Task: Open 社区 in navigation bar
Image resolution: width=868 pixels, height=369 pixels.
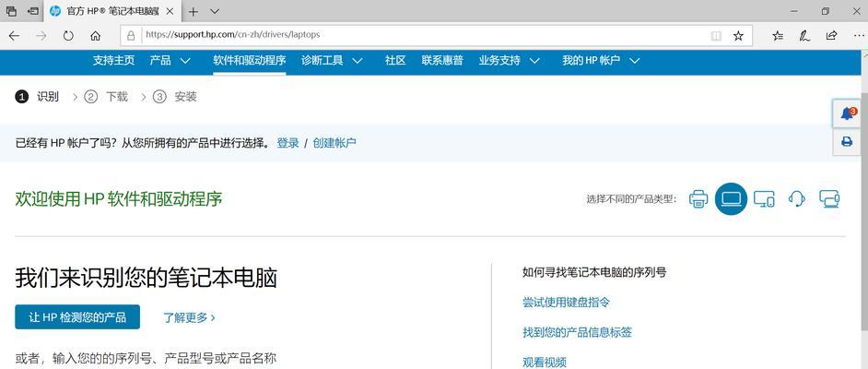Action: point(395,60)
